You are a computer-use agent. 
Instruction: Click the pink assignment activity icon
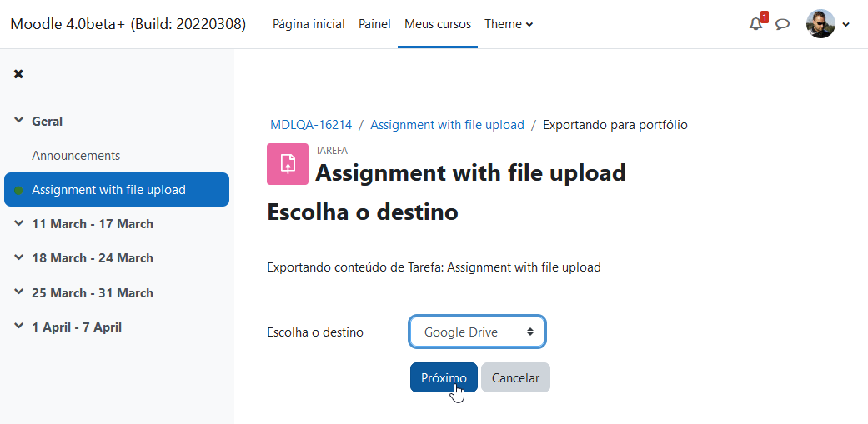(288, 163)
